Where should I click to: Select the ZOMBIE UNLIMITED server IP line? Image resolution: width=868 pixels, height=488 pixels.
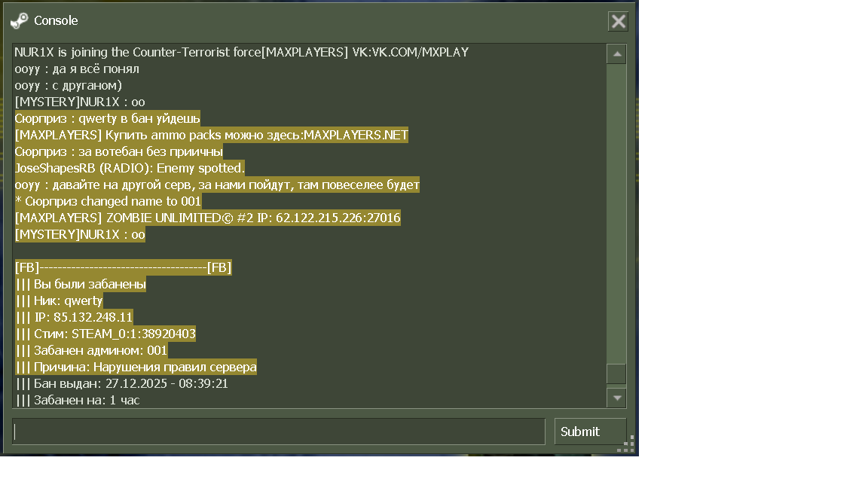click(207, 218)
